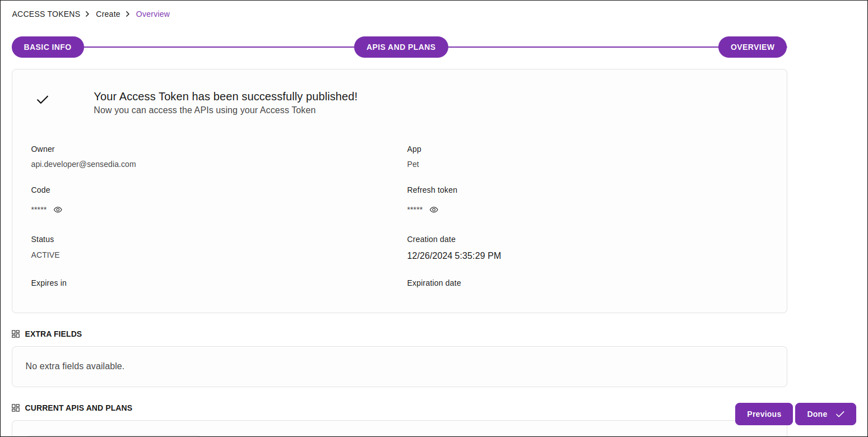Image resolution: width=868 pixels, height=437 pixels.
Task: Click the grid icon beside EXTRA FIELDS
Action: click(x=16, y=333)
